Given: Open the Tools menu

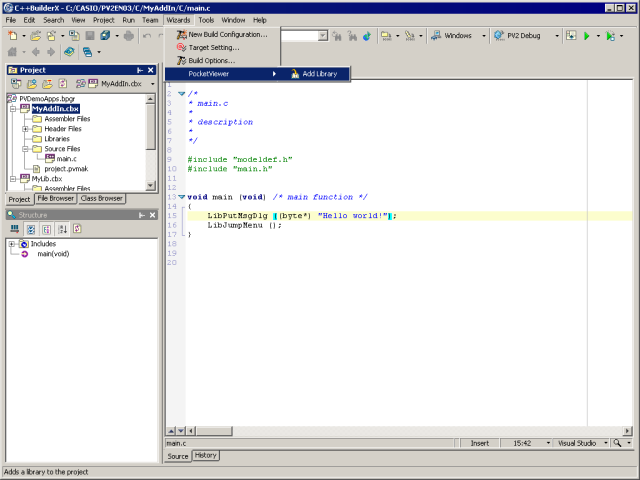Looking at the screenshot, I should click(206, 20).
